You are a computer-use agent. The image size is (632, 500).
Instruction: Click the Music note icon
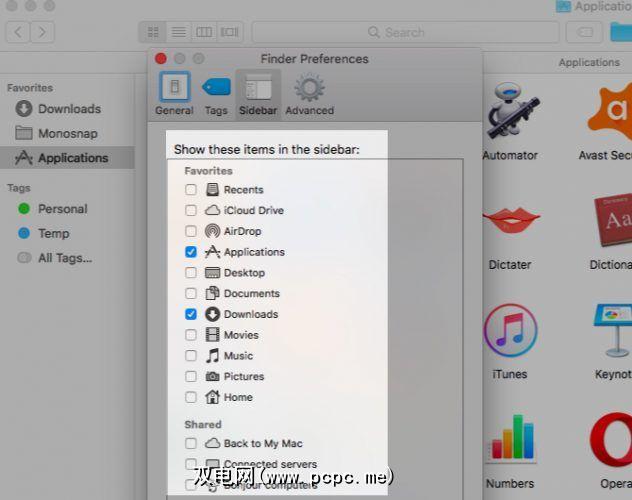tap(212, 356)
